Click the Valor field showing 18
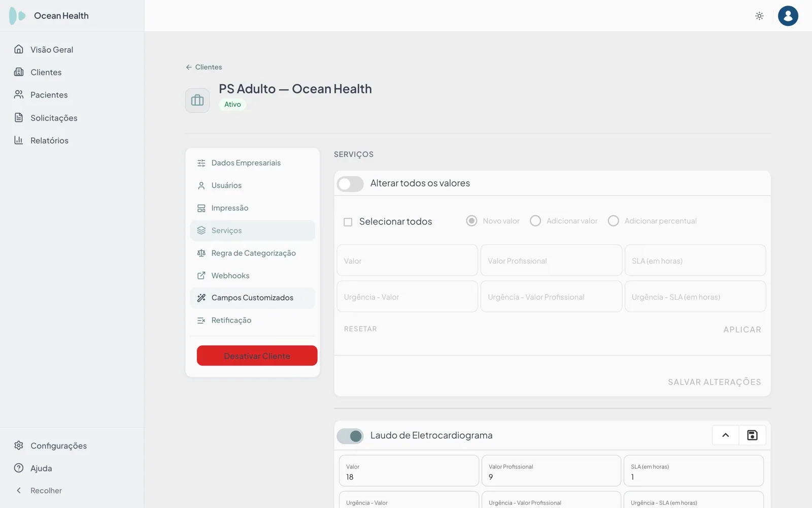Image resolution: width=812 pixels, height=508 pixels. [x=409, y=471]
